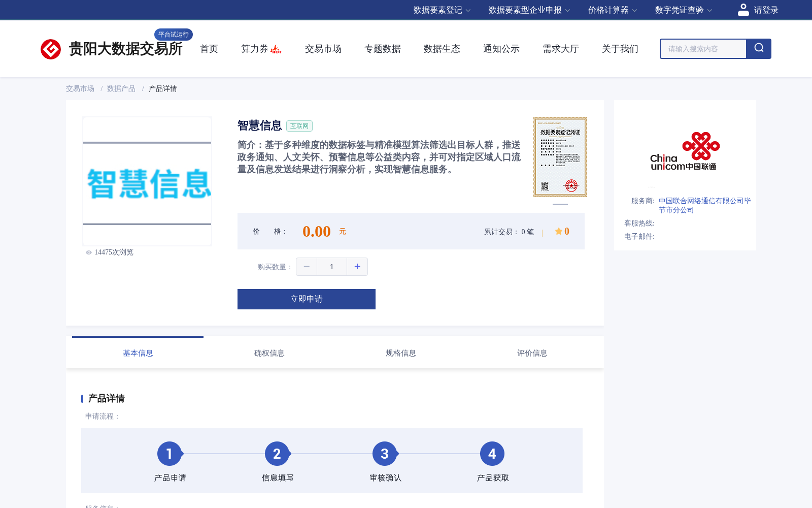Switch to the 规格信息 tab
Image resolution: width=812 pixels, height=508 pixels.
coord(401,353)
